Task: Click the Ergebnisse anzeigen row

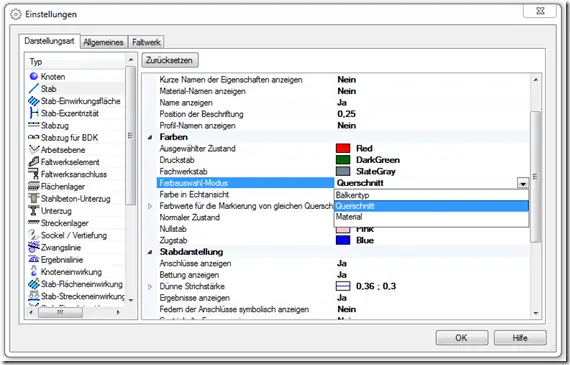Action: (x=342, y=298)
